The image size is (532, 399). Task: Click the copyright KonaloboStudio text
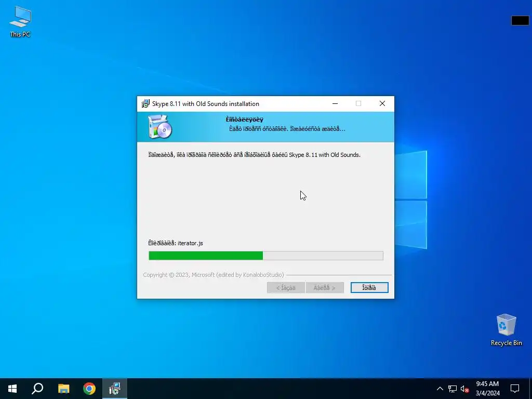[214, 275]
